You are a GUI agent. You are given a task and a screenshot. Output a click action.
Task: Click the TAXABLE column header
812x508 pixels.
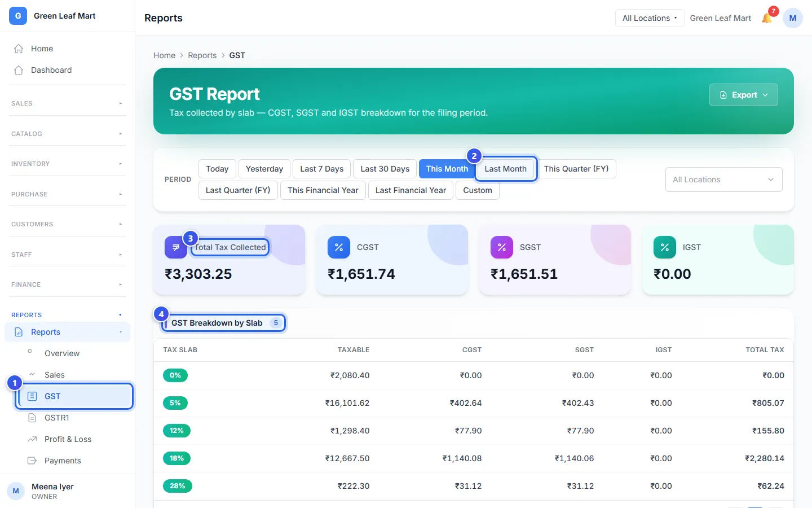(354, 350)
